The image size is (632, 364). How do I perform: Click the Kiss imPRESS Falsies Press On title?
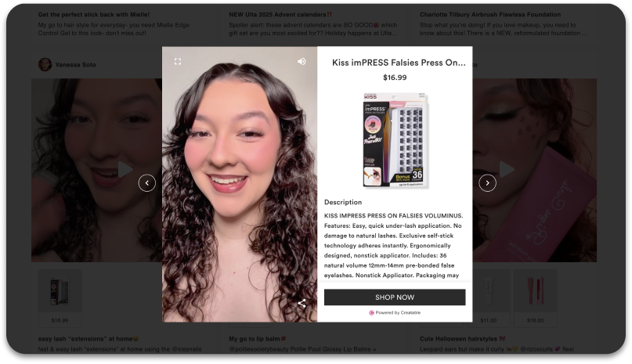click(x=399, y=63)
